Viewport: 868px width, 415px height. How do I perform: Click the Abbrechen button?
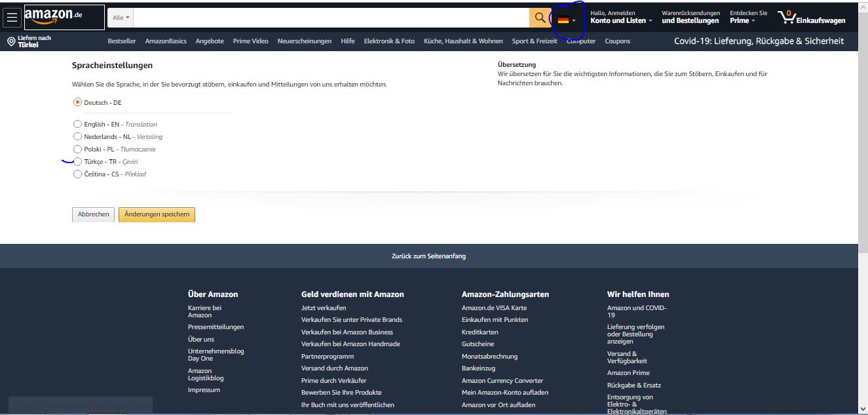click(93, 214)
